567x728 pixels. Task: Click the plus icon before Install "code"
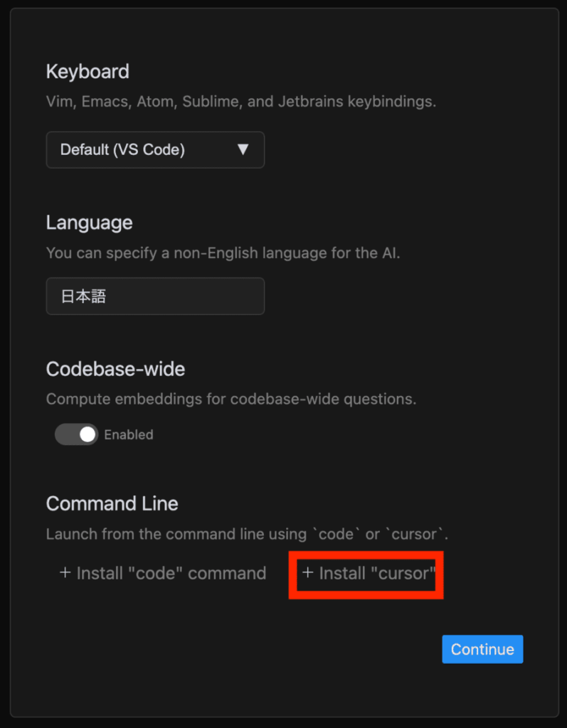coord(65,573)
